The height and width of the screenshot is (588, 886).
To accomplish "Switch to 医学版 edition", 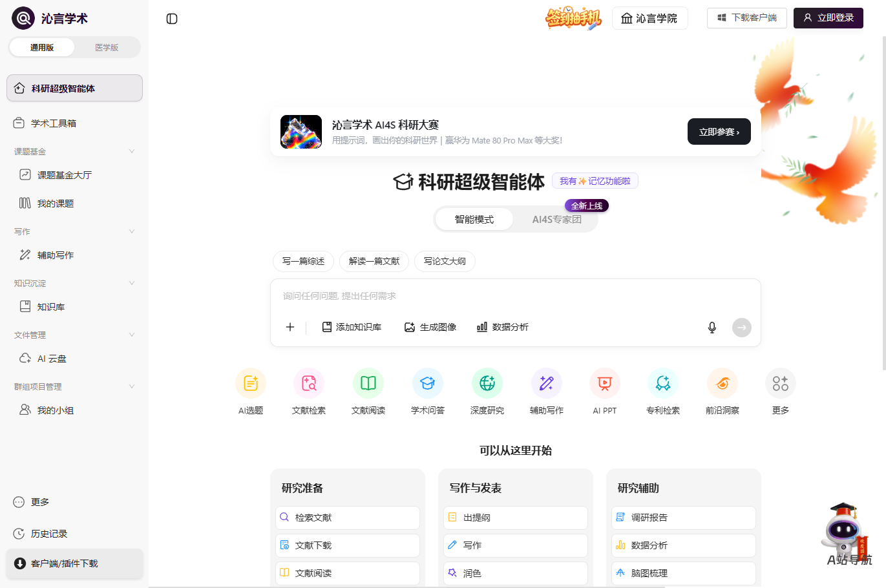I will [x=107, y=47].
